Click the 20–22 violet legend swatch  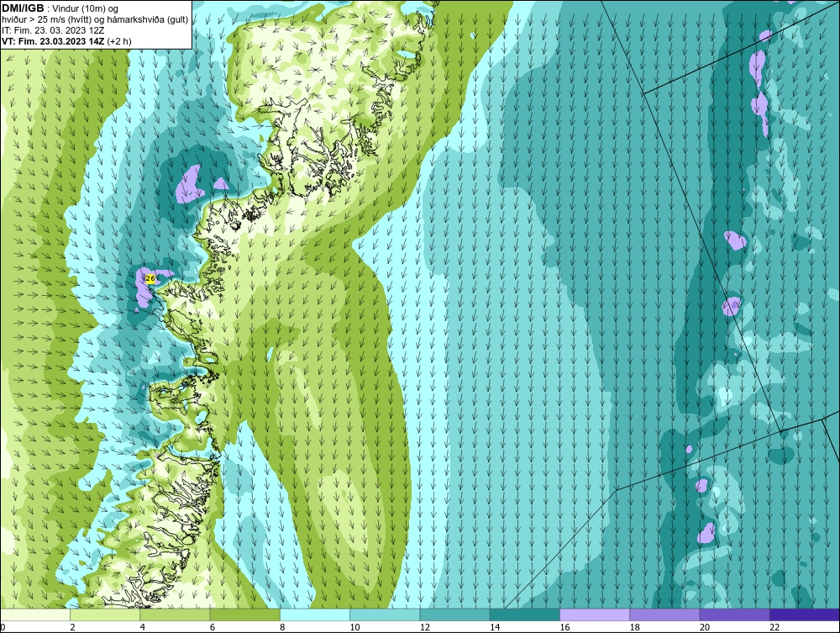coord(734,615)
